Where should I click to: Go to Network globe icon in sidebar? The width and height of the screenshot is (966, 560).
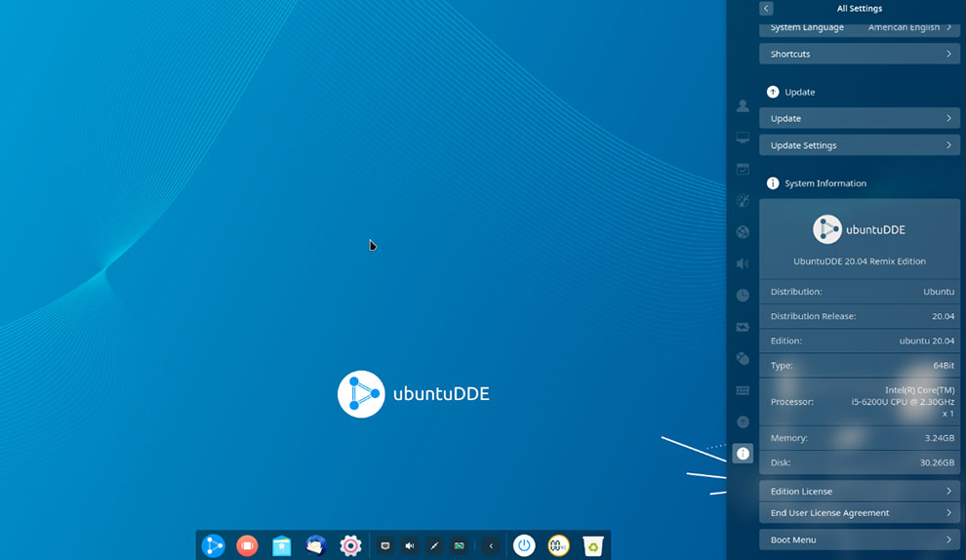click(x=743, y=232)
